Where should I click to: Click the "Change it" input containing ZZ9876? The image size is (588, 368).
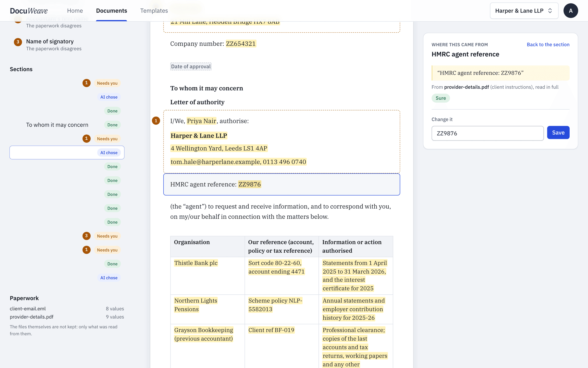488,133
